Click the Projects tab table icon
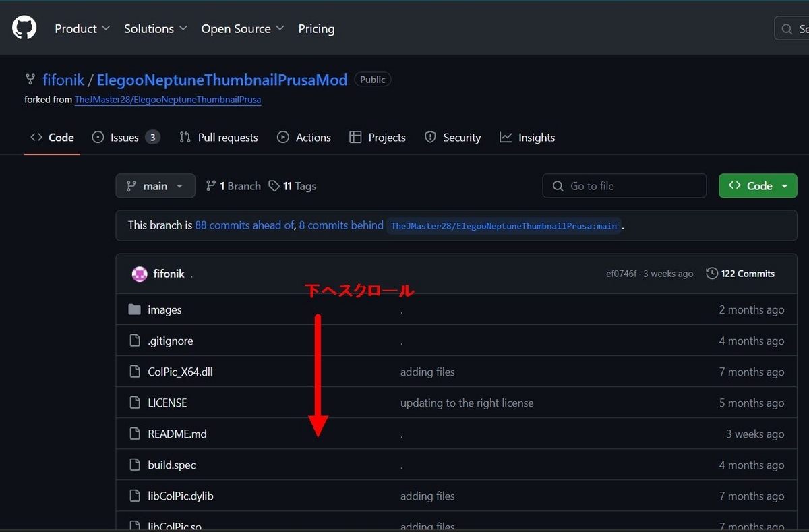Screen dimensions: 809x532 [355, 138]
